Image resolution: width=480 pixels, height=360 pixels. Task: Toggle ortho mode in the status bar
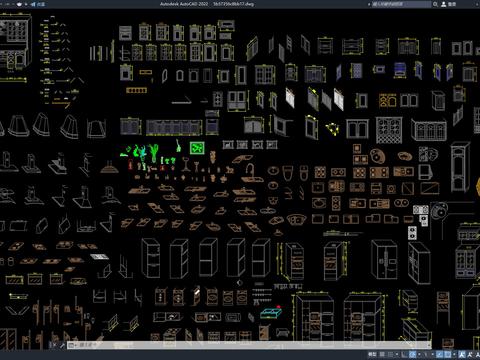click(x=404, y=354)
